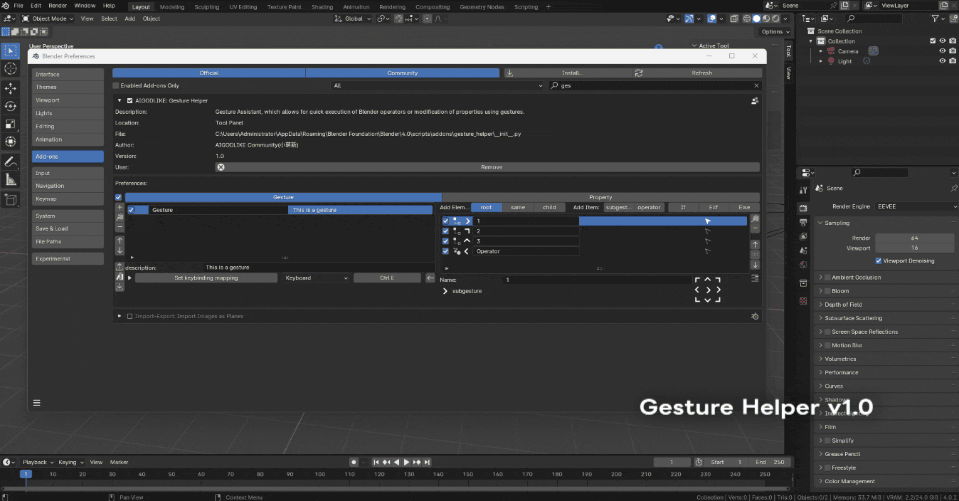The height and width of the screenshot is (501, 959).
Task: Open the Render menu
Action: click(x=57, y=6)
